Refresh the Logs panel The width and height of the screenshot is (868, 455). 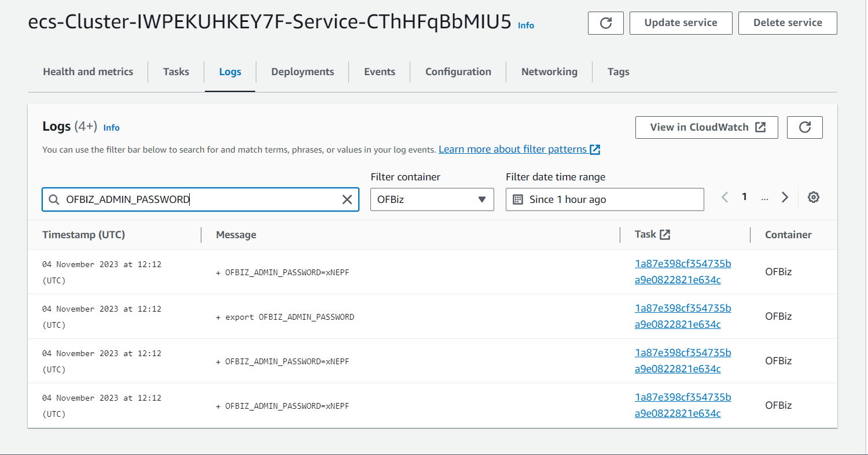click(x=805, y=128)
